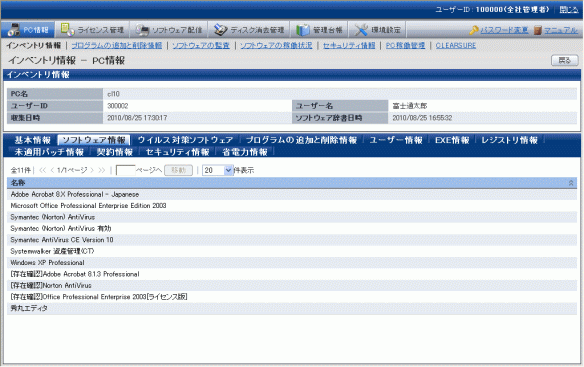Screen dimensions: 584x367
Task: Open プログラムの追加と削除情報 submenu link
Action: coord(117,45)
